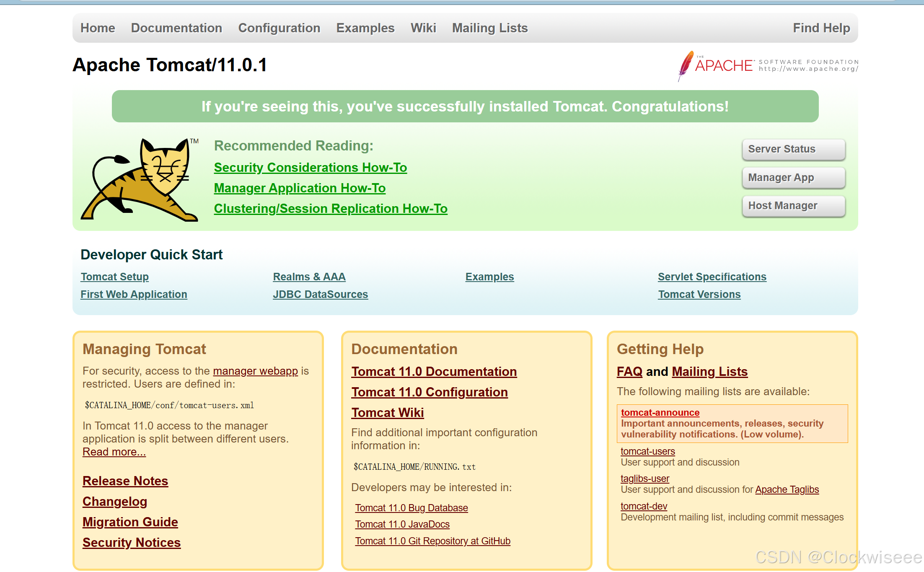Open Tomcat 11.0 Git Repository at GitHub
924x572 pixels.
click(x=432, y=541)
